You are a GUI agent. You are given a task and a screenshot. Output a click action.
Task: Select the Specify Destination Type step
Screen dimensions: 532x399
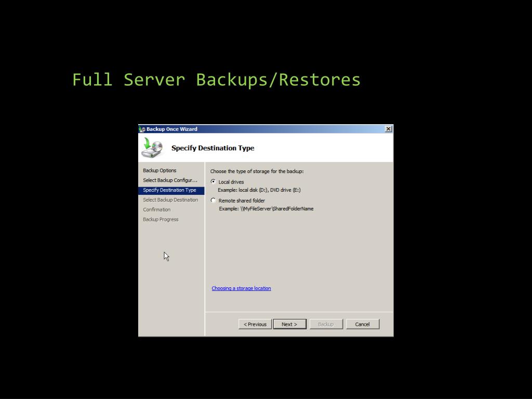coord(171,190)
